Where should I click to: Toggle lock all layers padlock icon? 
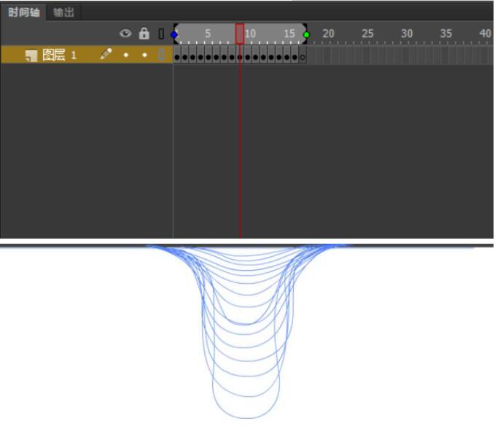144,33
